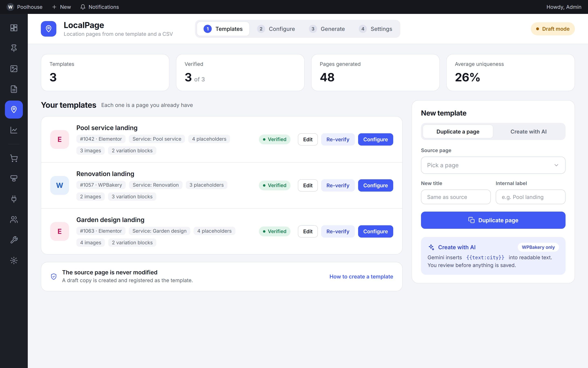This screenshot has height=368, width=588.
Task: Click the '4 images' tag
Action: [x=90, y=243]
